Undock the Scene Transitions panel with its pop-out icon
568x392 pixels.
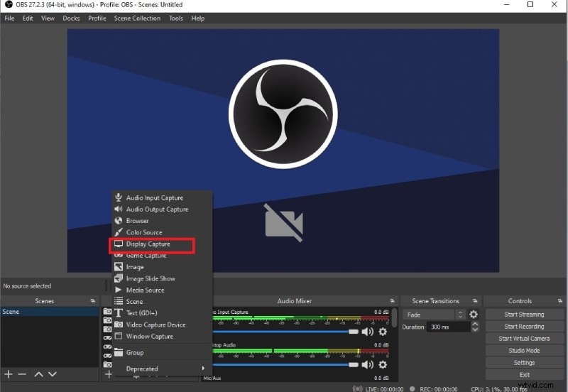(x=475, y=301)
